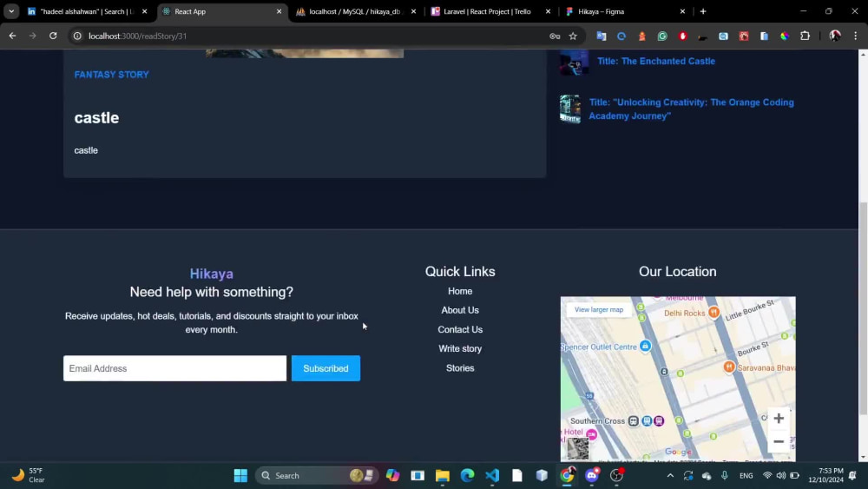Open the weather widget showing 55°F Clear
The width and height of the screenshot is (868, 489).
tap(29, 475)
